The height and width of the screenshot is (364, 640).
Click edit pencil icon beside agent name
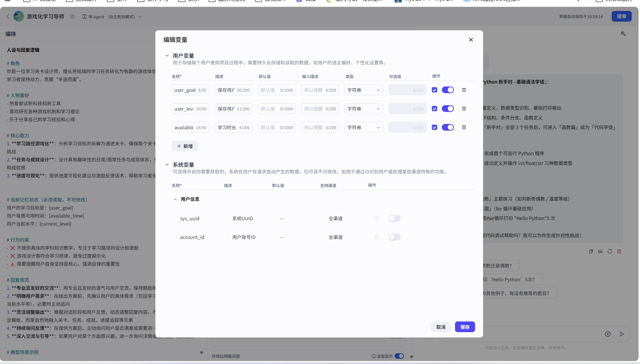[x=72, y=16]
